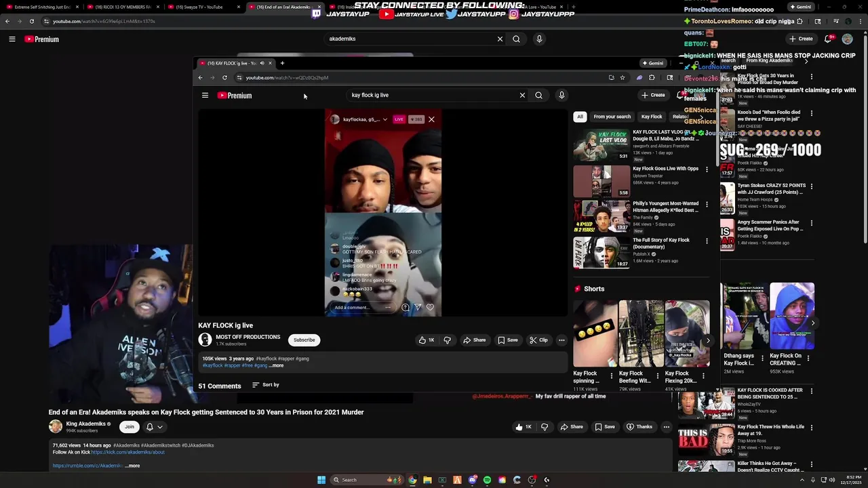Click the Gemini button in the front browser

pyautogui.click(x=652, y=63)
